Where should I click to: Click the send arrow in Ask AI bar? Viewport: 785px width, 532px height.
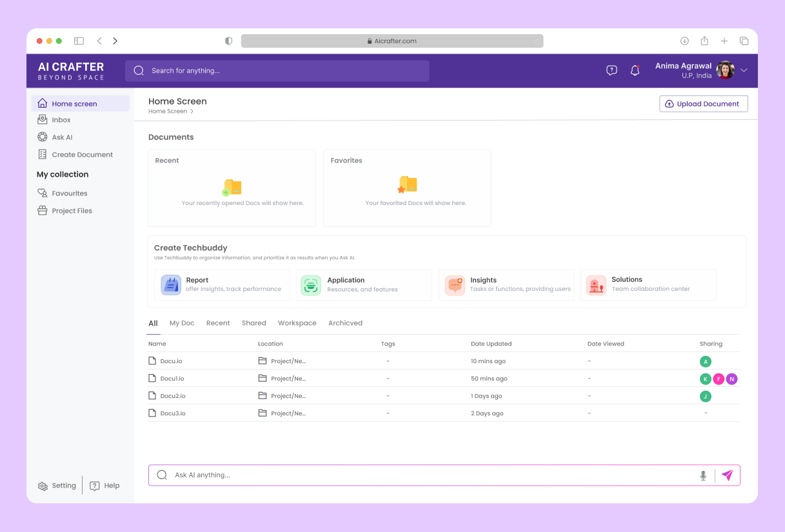pyautogui.click(x=728, y=475)
